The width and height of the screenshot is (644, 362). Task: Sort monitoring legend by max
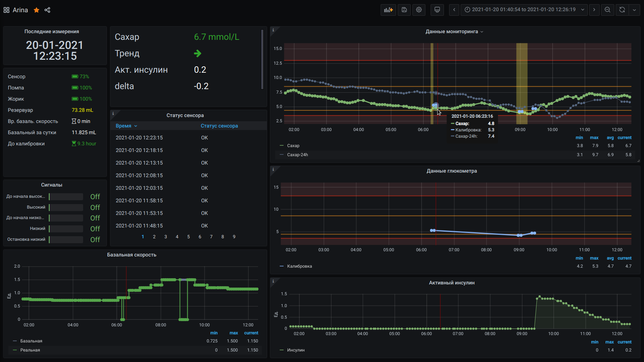coord(594,138)
